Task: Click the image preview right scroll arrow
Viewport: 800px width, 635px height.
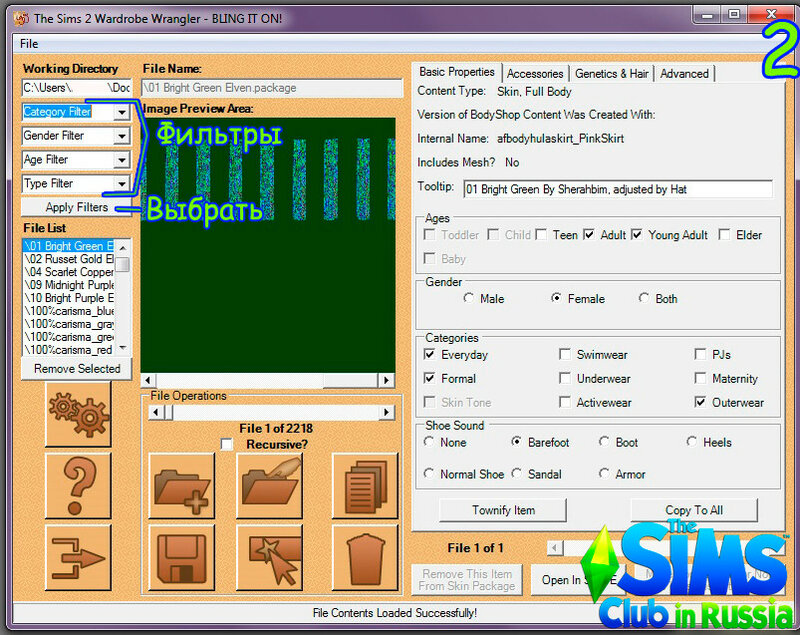Action: (x=386, y=380)
